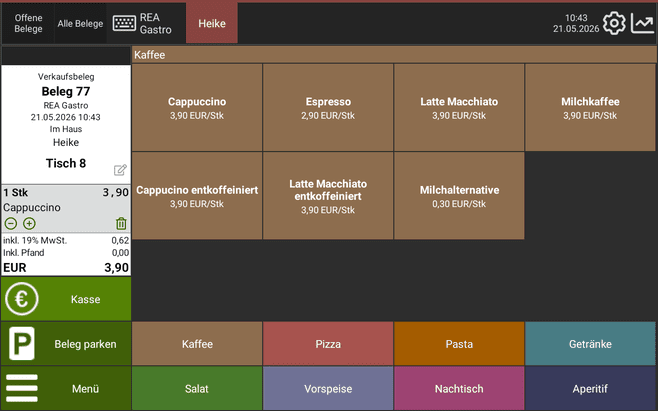Click the parking P icon
The image size is (658, 411).
(x=22, y=344)
